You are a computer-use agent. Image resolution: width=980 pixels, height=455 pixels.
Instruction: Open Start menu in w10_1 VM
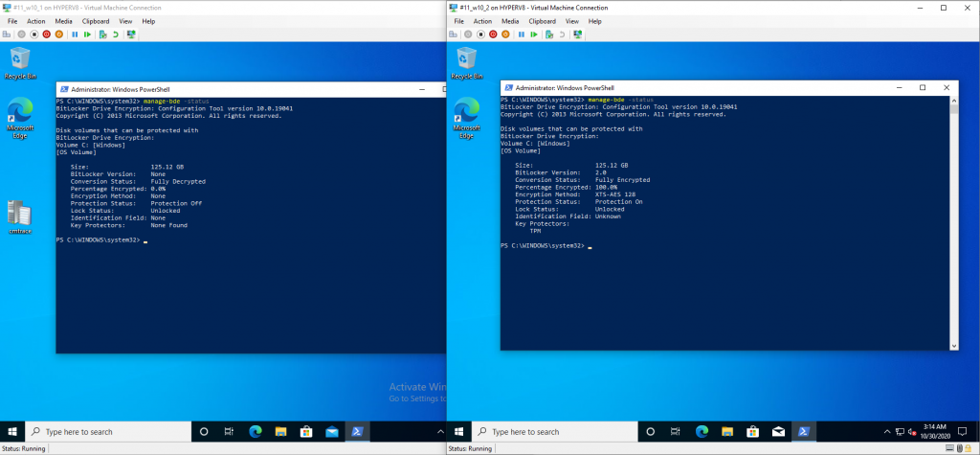pyautogui.click(x=12, y=432)
